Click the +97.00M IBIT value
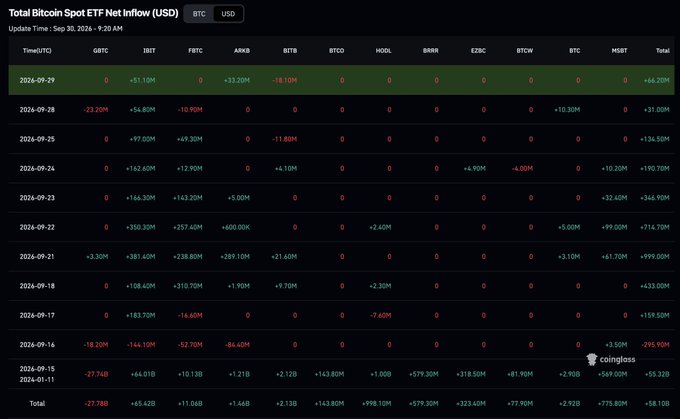Image resolution: width=680 pixels, height=419 pixels. pyautogui.click(x=142, y=139)
